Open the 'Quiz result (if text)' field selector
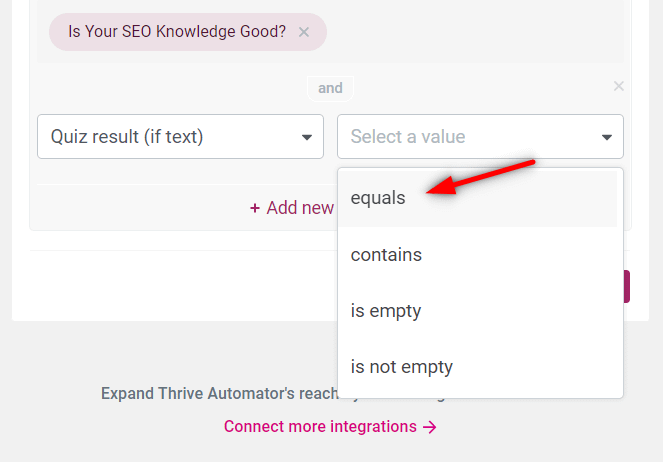Screen dimensions: 663x462 [x=170, y=137]
